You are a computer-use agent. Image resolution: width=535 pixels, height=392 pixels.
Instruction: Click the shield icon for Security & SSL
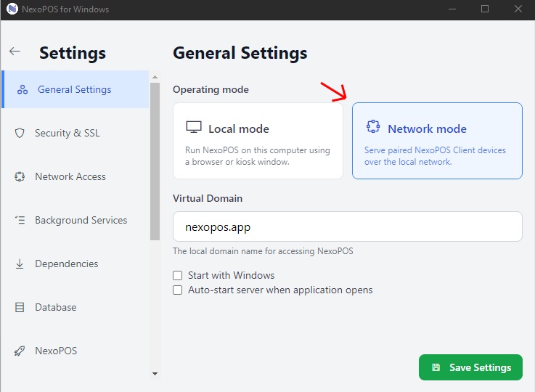pos(20,133)
